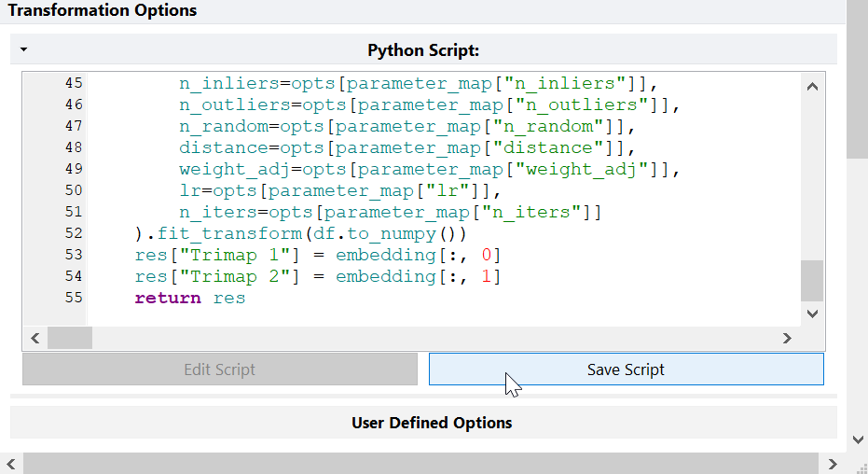Click code editor scroll left arrow
This screenshot has height=474, width=868.
tap(35, 338)
